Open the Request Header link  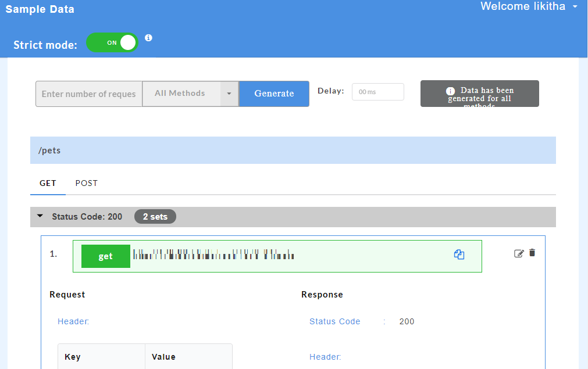pyautogui.click(x=72, y=321)
